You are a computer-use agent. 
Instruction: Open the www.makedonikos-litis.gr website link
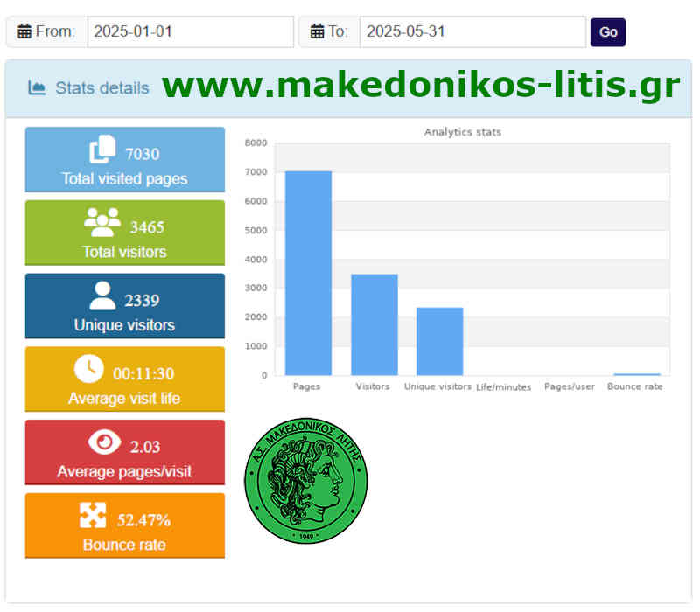click(421, 86)
